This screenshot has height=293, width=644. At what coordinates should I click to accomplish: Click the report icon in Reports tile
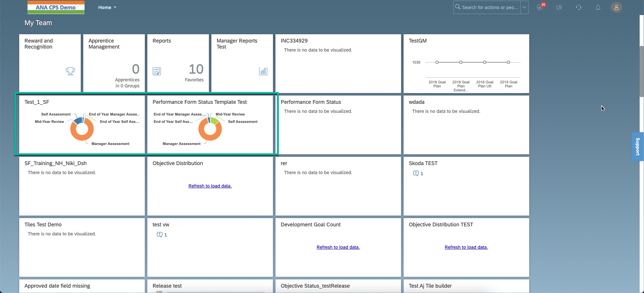[x=157, y=71]
